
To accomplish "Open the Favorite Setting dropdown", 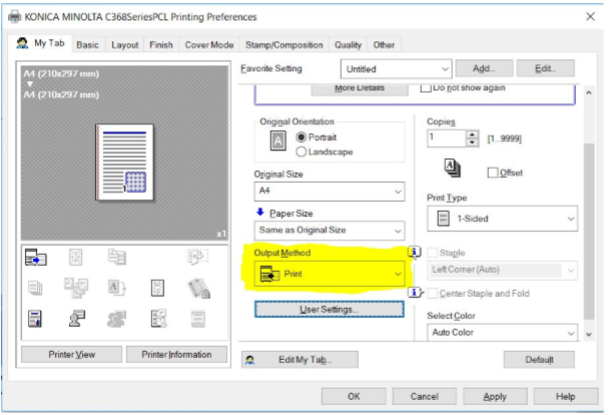I will [x=396, y=69].
